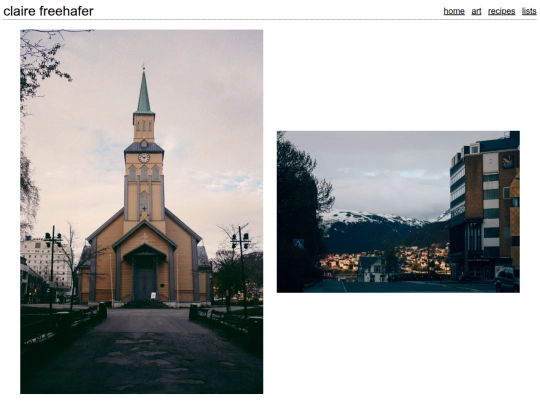Image resolution: width=540 pixels, height=405 pixels.
Task: Click the claire freehafer site title
Action: click(48, 11)
